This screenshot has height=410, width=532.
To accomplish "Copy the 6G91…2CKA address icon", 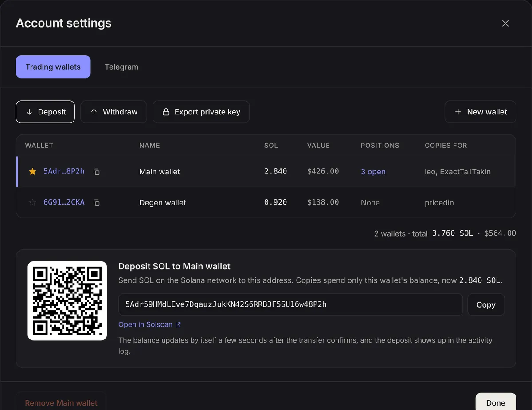I will point(97,203).
